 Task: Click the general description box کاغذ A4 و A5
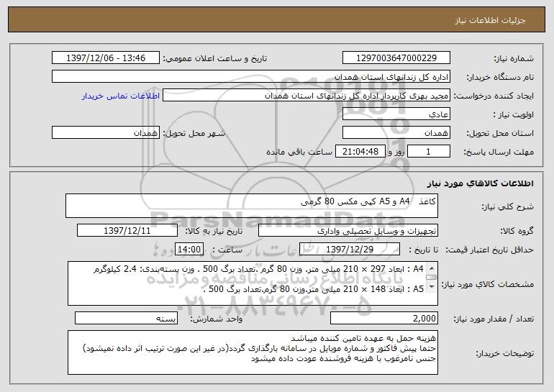tap(252, 206)
